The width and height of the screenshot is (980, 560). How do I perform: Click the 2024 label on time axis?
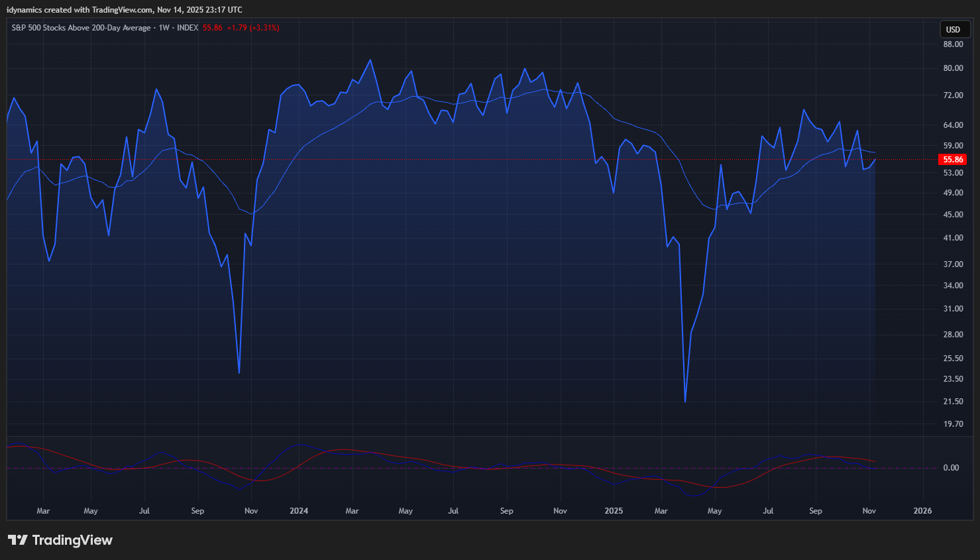coord(299,511)
